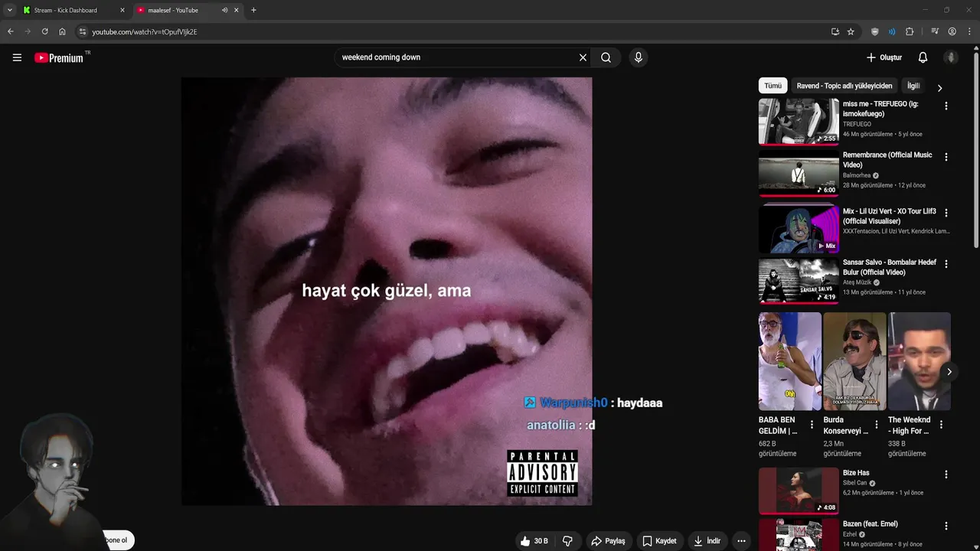Open the browser home page
This screenshot has height=551, width=980.
[x=62, y=31]
